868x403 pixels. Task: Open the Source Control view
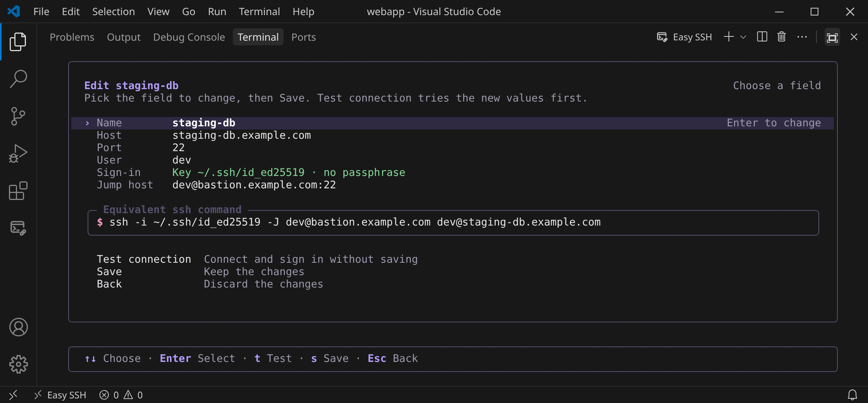pyautogui.click(x=18, y=116)
